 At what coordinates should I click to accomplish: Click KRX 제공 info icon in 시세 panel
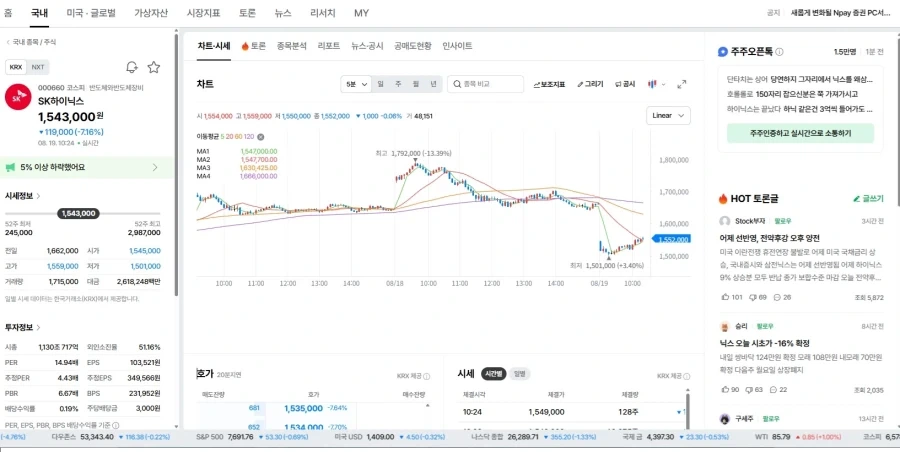point(687,376)
